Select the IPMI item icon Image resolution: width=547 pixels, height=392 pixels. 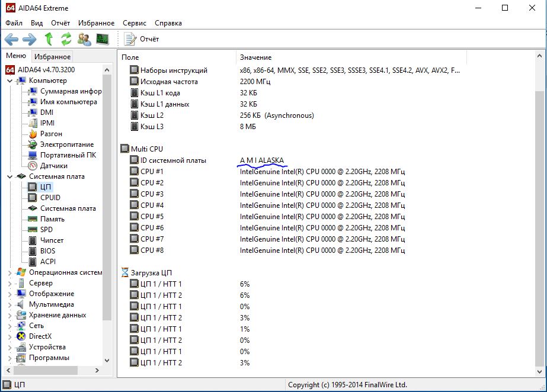click(x=33, y=123)
